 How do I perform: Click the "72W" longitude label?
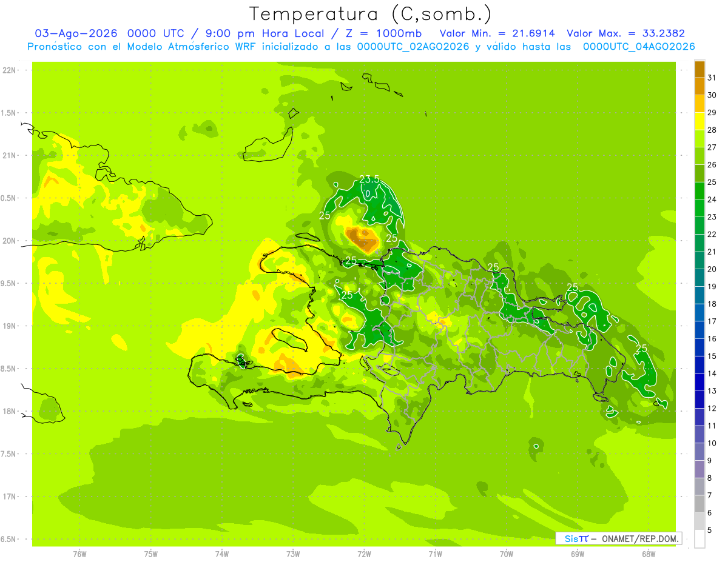[364, 554]
